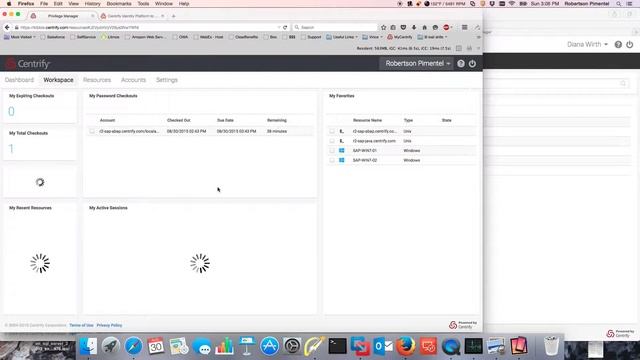Open the Accounts tab

(x=133, y=80)
